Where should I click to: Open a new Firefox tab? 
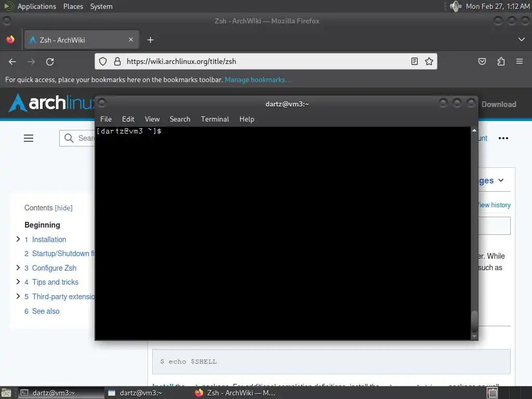[150, 40]
